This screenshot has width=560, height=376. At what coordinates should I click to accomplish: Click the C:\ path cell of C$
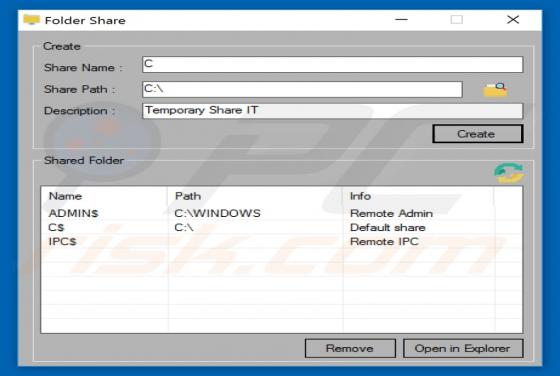pos(184,227)
